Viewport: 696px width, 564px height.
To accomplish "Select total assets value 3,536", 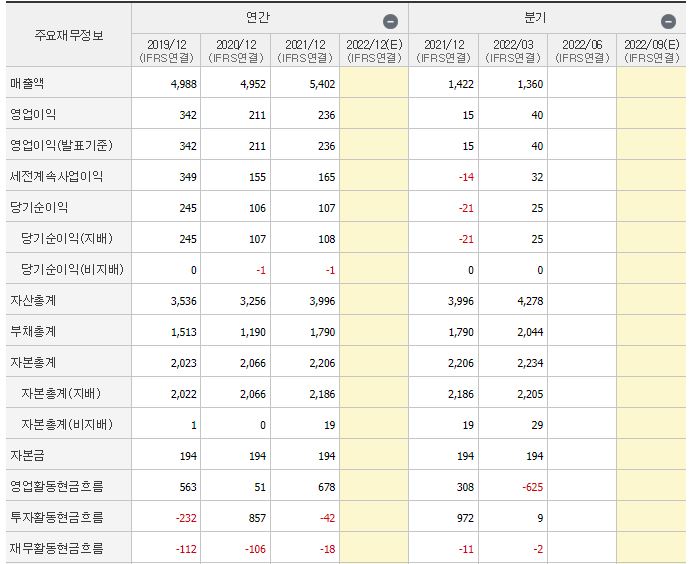I will click(184, 301).
